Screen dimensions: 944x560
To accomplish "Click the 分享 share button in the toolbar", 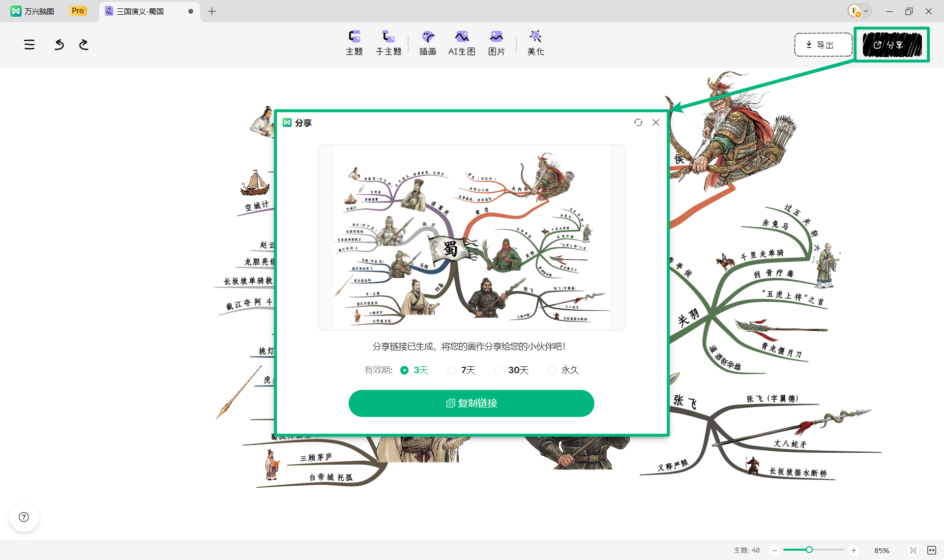I will pyautogui.click(x=892, y=45).
